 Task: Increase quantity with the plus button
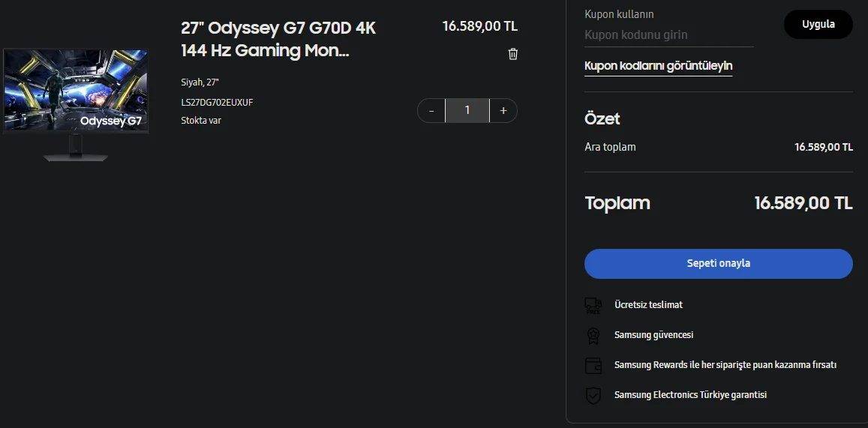(x=503, y=111)
